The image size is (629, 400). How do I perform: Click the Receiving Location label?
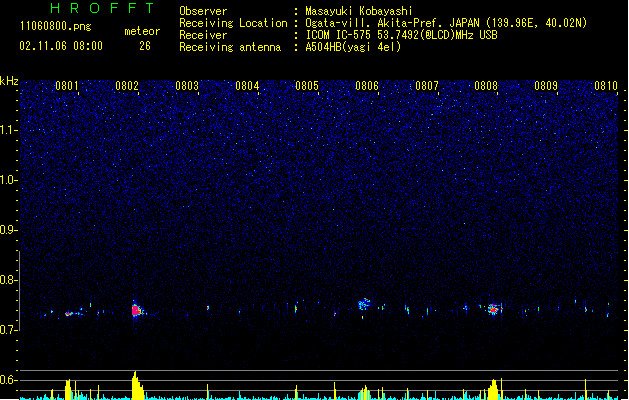click(x=233, y=23)
